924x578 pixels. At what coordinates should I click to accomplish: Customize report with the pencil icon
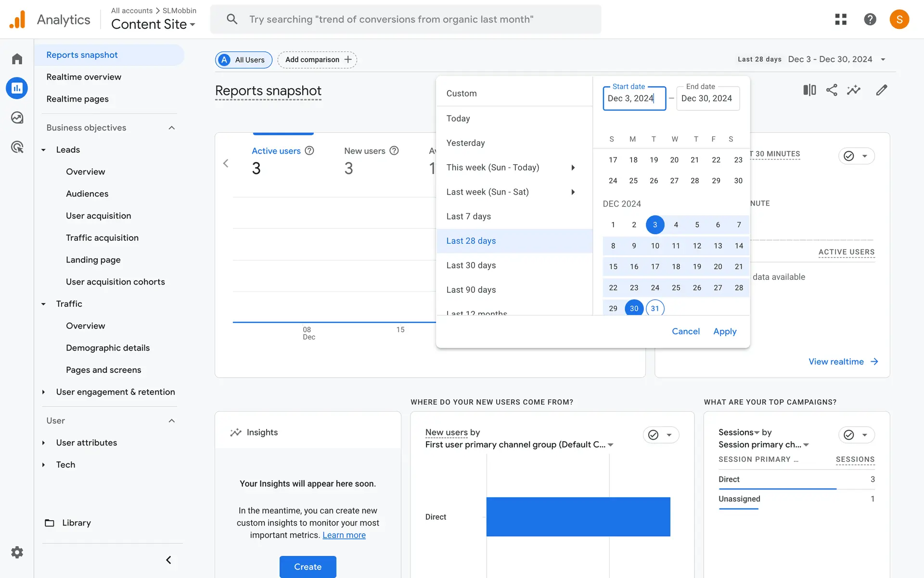click(x=881, y=90)
